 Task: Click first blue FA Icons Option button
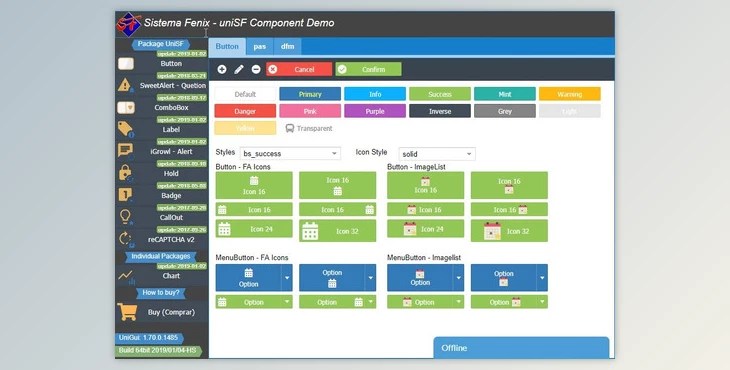click(x=249, y=278)
